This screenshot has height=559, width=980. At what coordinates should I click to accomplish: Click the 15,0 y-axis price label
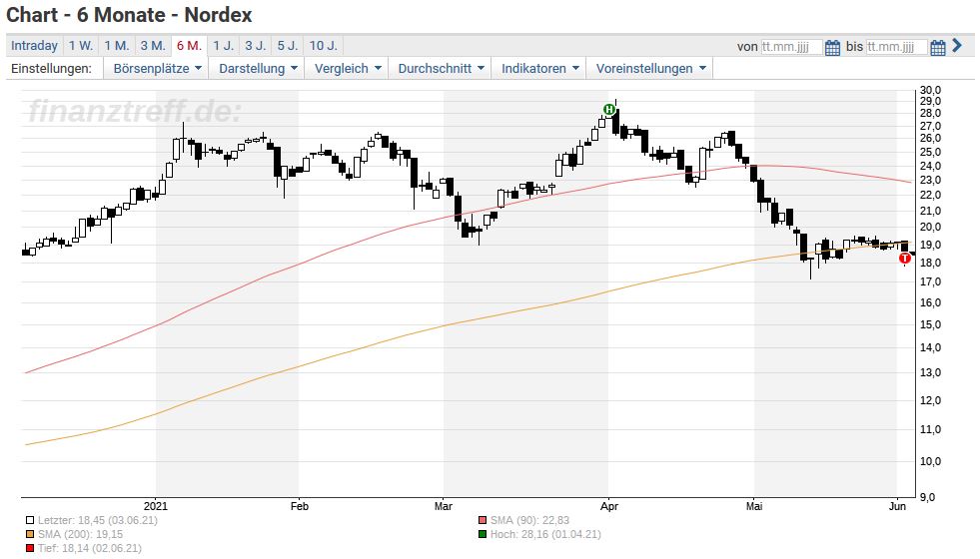click(930, 324)
